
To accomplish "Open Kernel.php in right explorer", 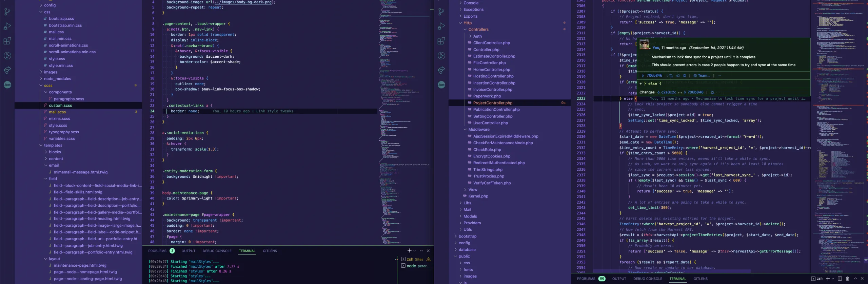I will (x=478, y=196).
